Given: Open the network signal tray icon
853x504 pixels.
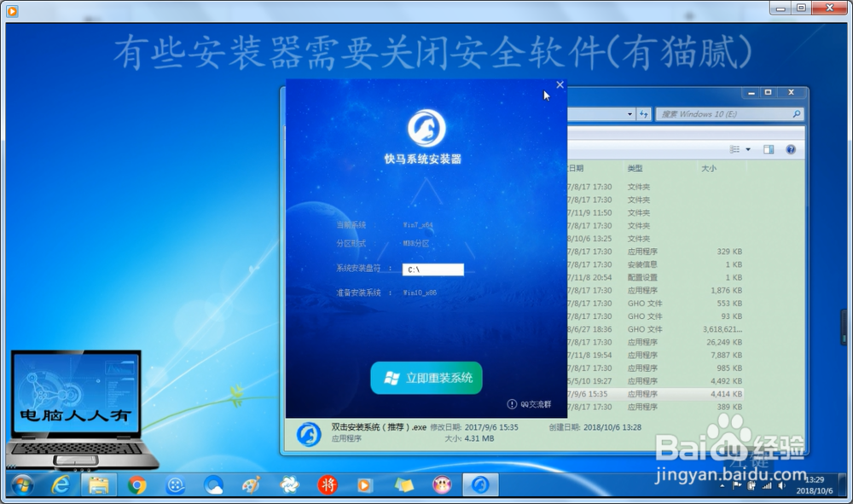Looking at the screenshot, I should [x=767, y=486].
